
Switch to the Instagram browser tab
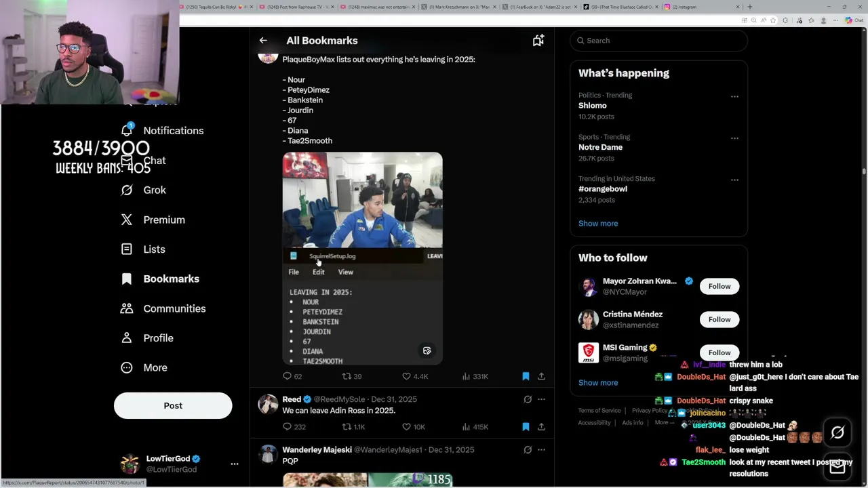[x=702, y=7]
